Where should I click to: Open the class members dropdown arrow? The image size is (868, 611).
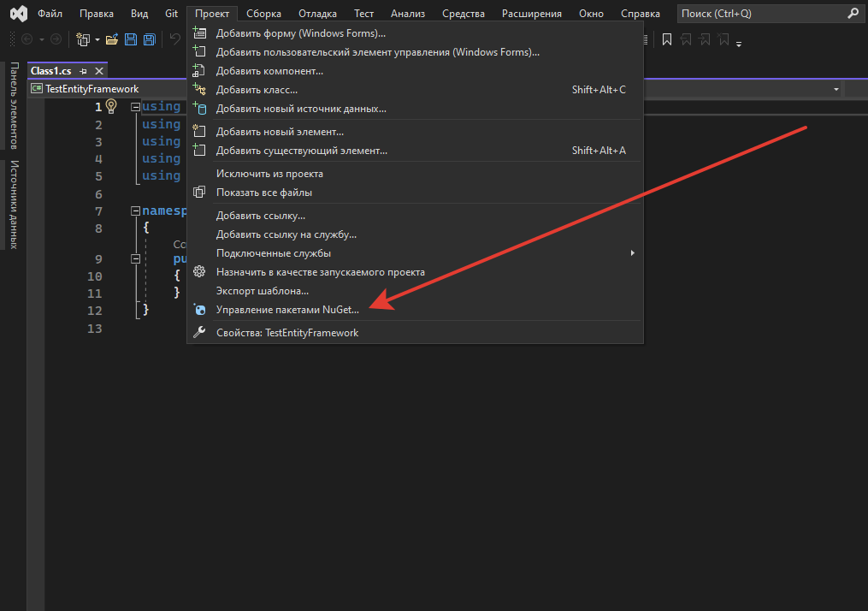coord(836,89)
